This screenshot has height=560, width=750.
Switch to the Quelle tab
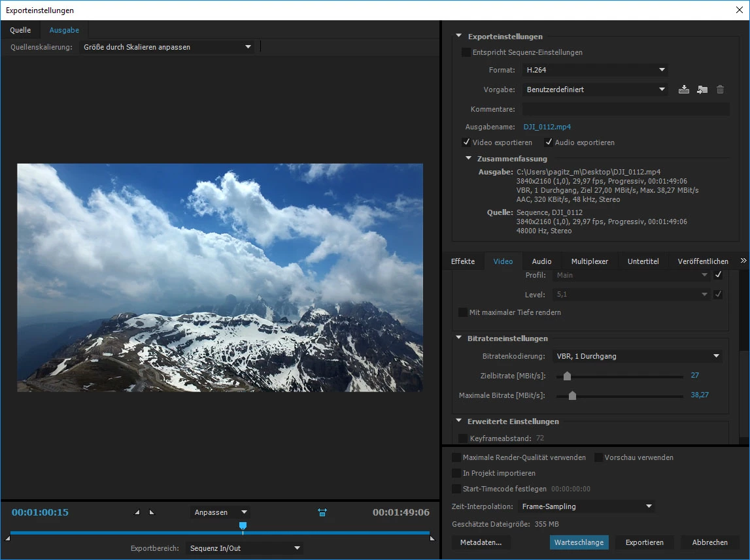[20, 30]
